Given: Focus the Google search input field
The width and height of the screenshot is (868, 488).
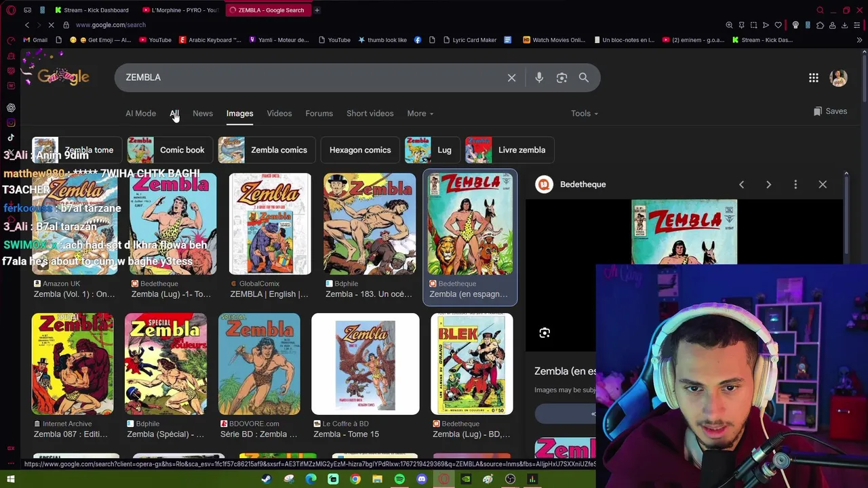Looking at the screenshot, I should (x=312, y=77).
